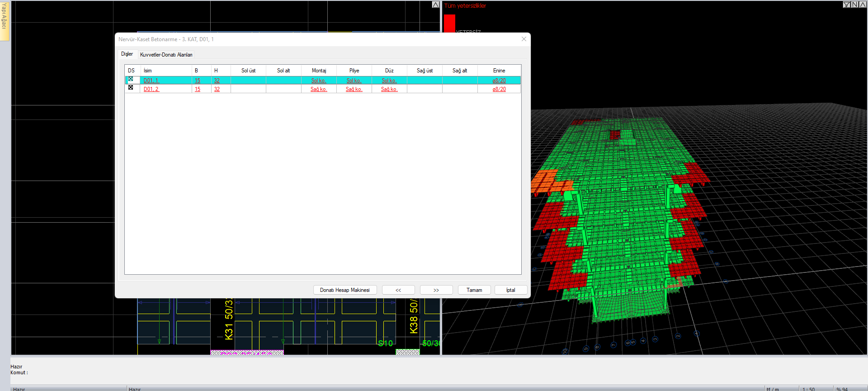Screen dimensions: 868x391
Task: Go to next item with >> button
Action: click(436, 290)
